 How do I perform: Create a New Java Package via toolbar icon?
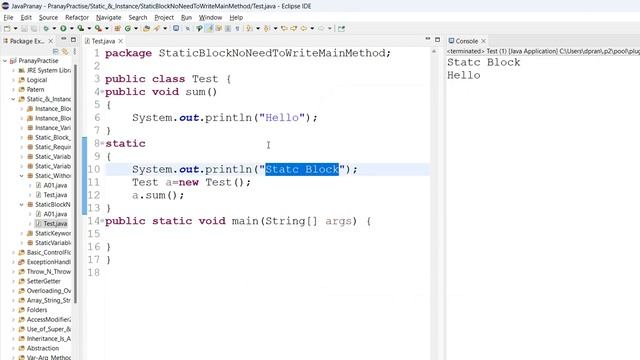(x=117, y=29)
